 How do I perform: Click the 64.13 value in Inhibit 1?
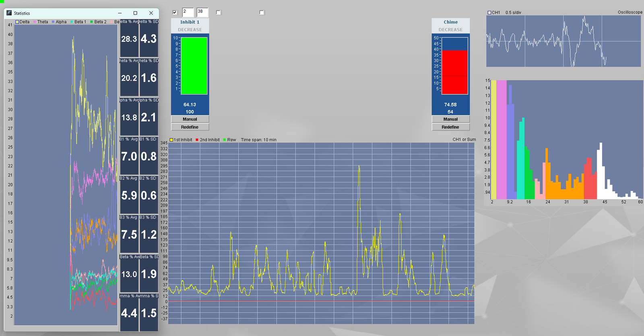tap(190, 104)
